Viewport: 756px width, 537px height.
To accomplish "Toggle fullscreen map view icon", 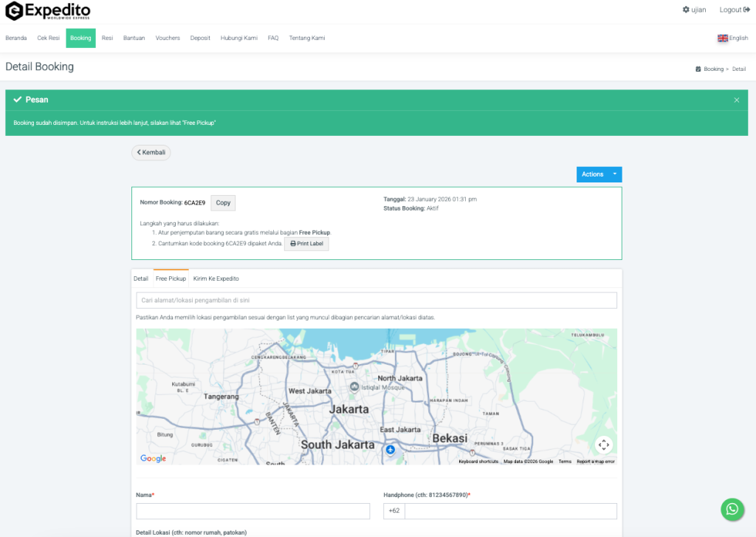I will [x=604, y=445].
